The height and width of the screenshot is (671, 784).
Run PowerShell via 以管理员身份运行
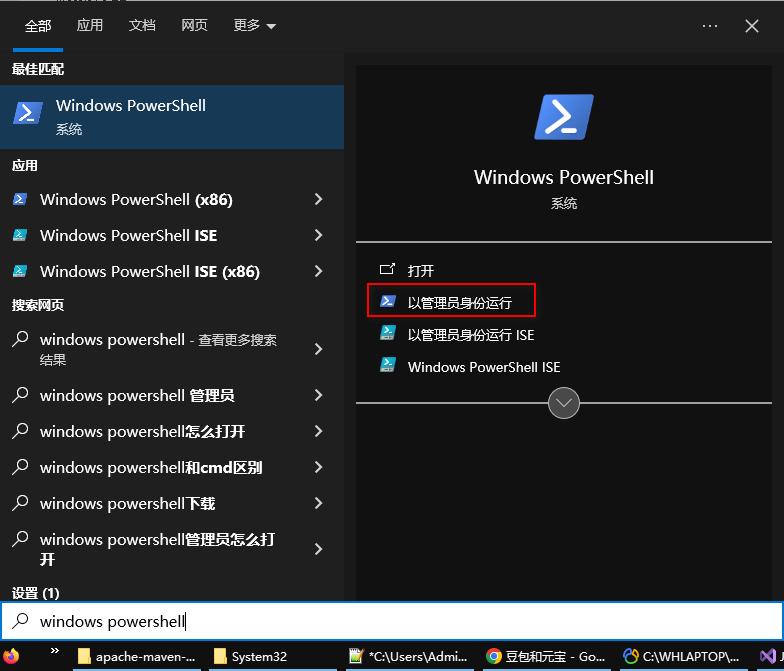click(452, 300)
